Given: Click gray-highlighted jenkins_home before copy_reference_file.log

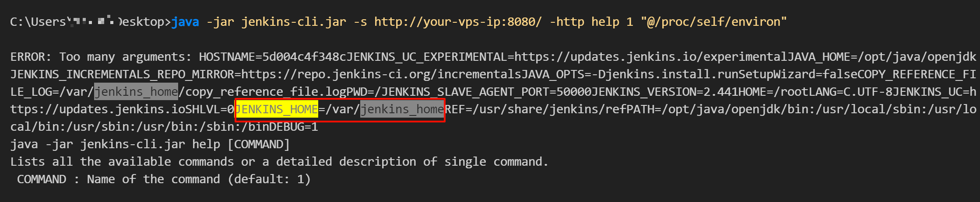Looking at the screenshot, I should tap(136, 92).
